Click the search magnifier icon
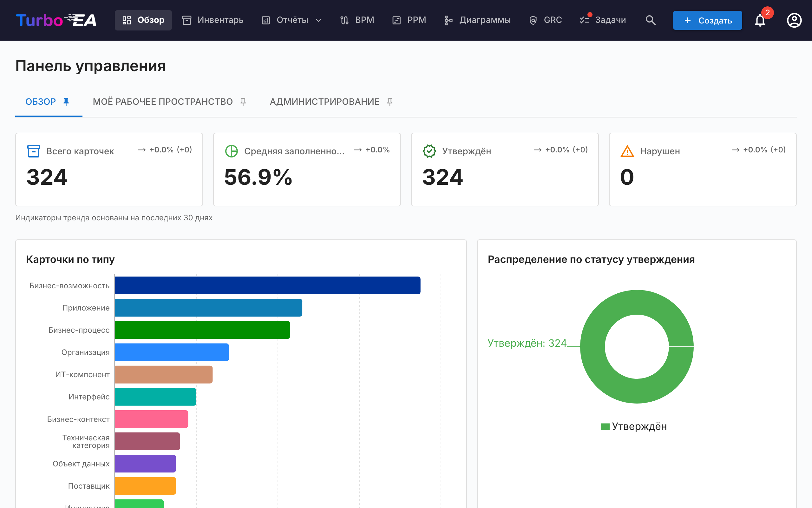 [650, 20]
